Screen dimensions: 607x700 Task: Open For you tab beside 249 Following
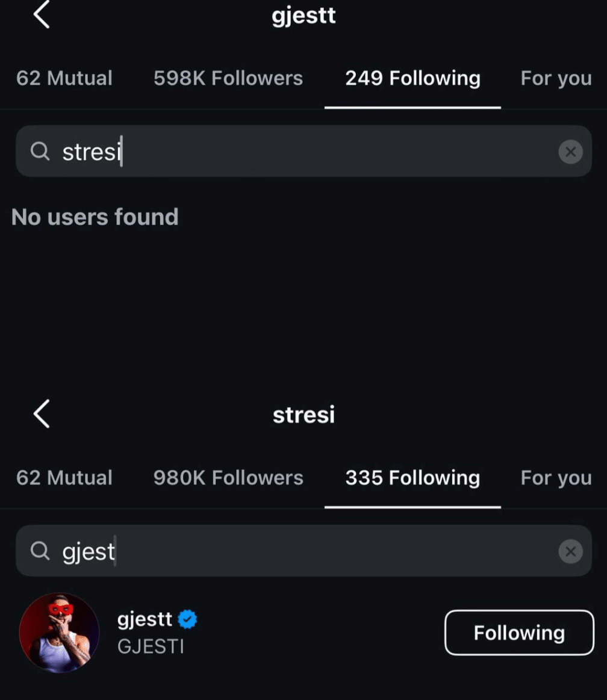tap(556, 78)
